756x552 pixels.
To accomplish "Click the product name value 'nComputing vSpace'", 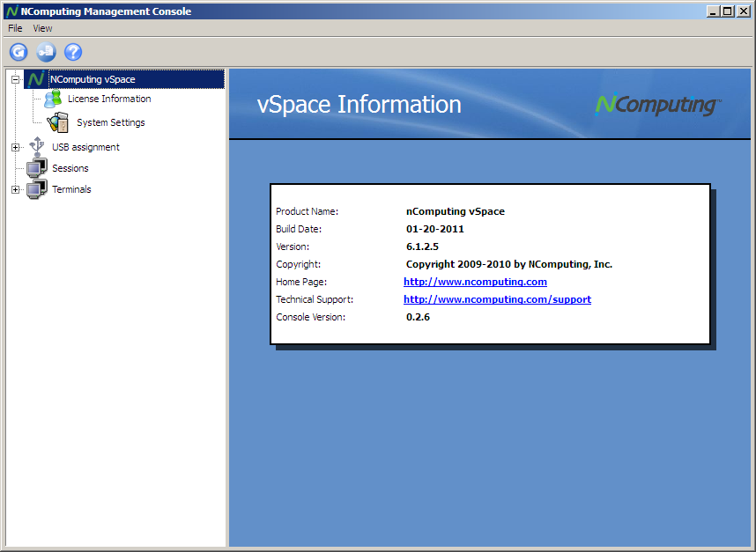I will point(456,211).
